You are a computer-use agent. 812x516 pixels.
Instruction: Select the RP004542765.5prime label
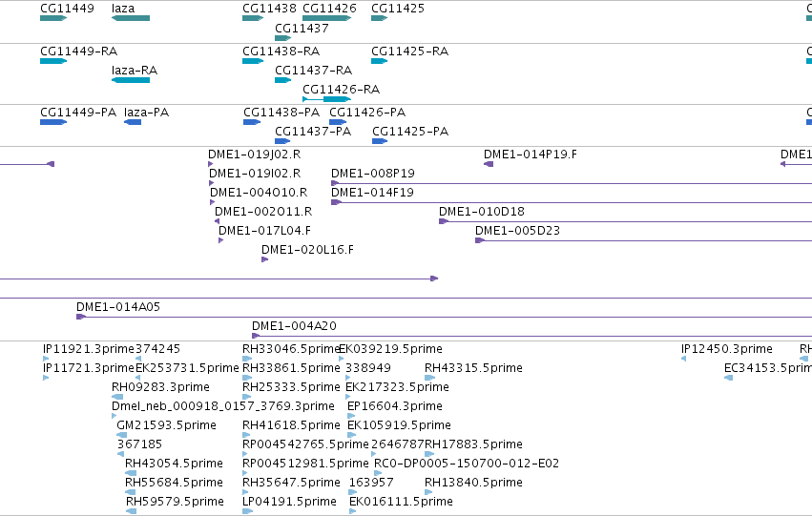point(305,444)
